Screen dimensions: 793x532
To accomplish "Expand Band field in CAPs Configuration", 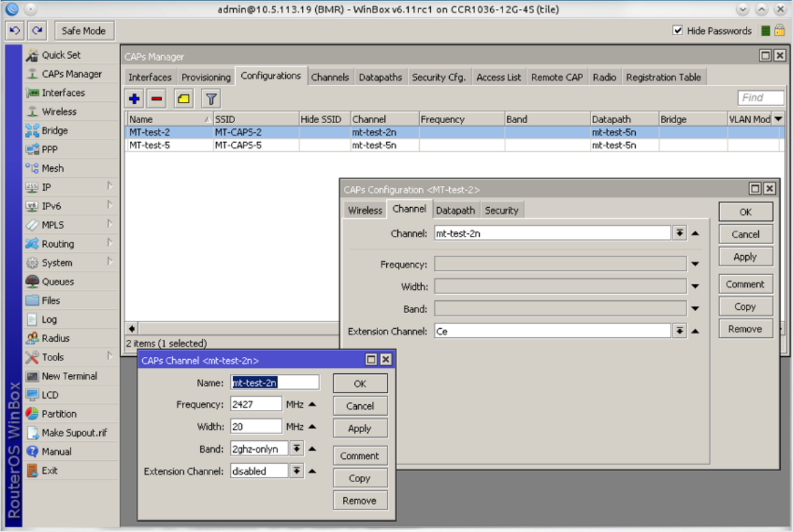I will pos(695,308).
